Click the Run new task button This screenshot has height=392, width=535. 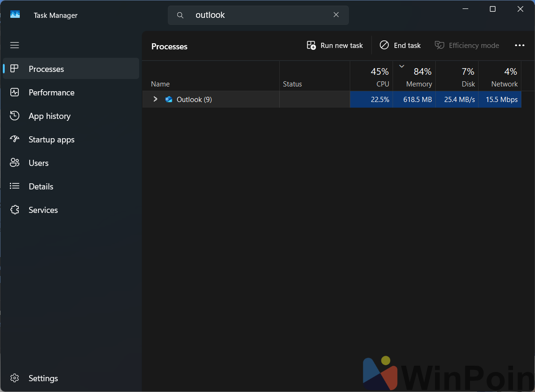click(x=335, y=46)
